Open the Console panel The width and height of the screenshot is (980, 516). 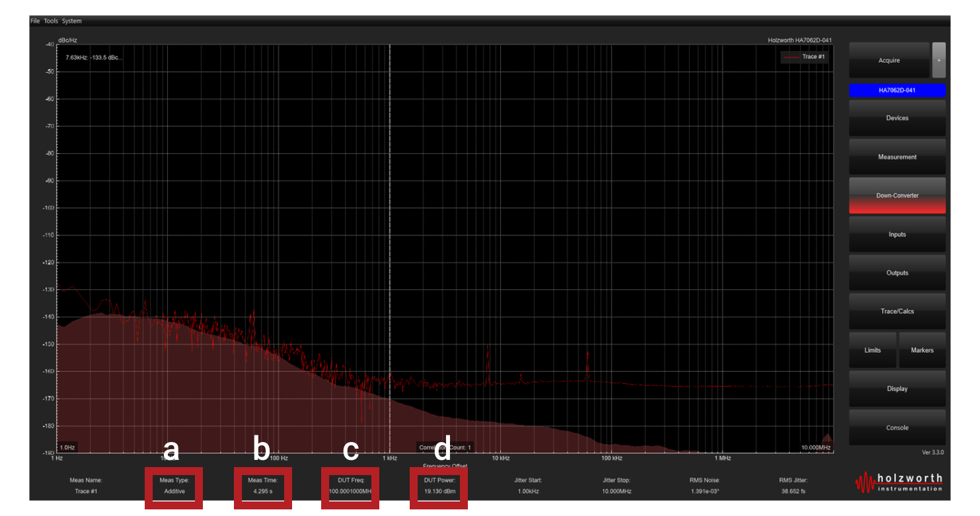897,427
